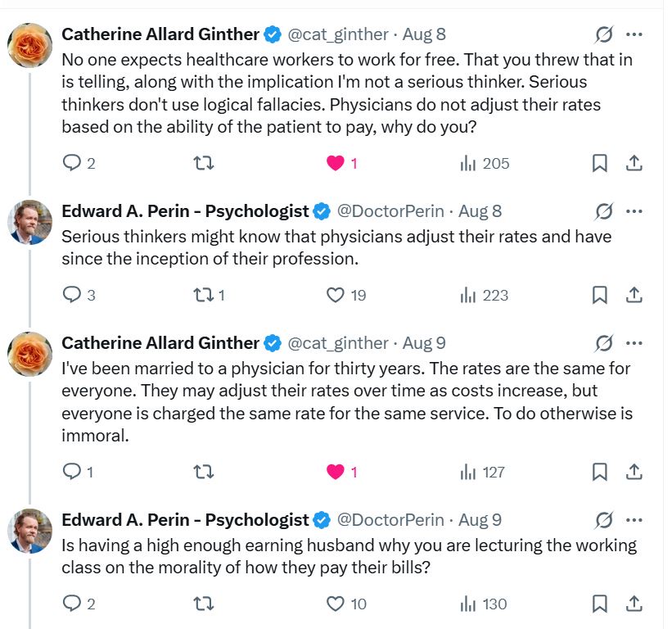The height and width of the screenshot is (629, 672).
Task: Bookmark Catherine's Aug 8 tweet
Action: pyautogui.click(x=599, y=163)
